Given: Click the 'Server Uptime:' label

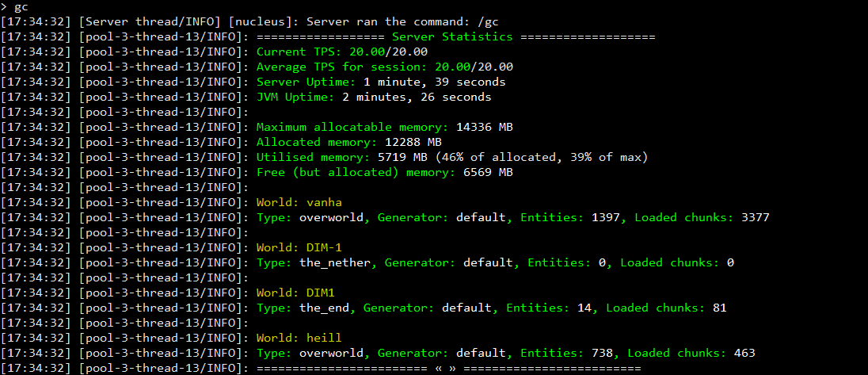Looking at the screenshot, I should 306,82.
